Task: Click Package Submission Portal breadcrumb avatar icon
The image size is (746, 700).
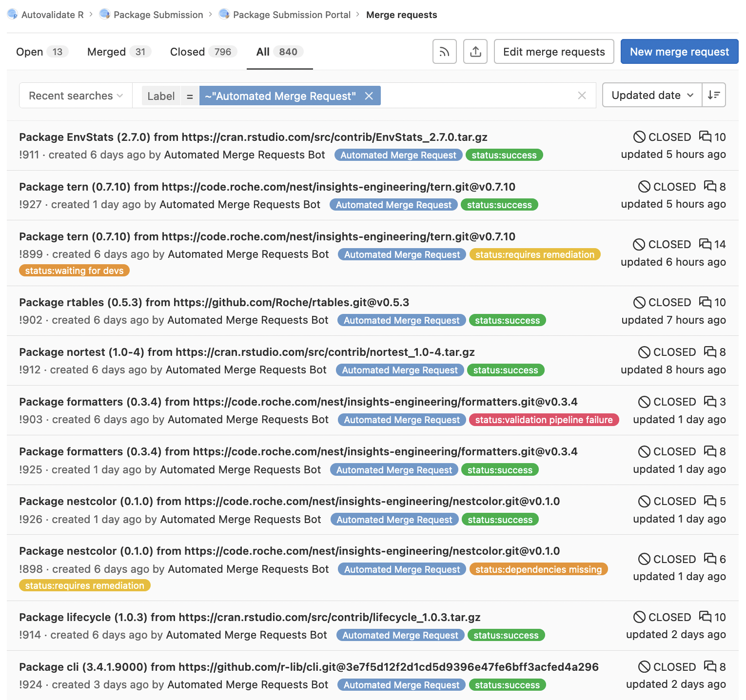Action: (224, 15)
